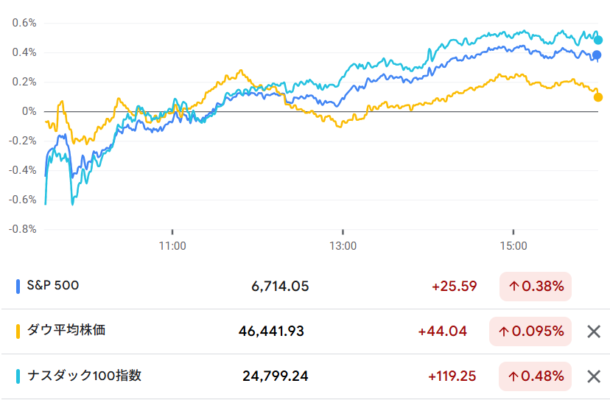The image size is (610, 400).
Task: Remove ダウ平均株価 from the comparison
Action: pos(593,332)
